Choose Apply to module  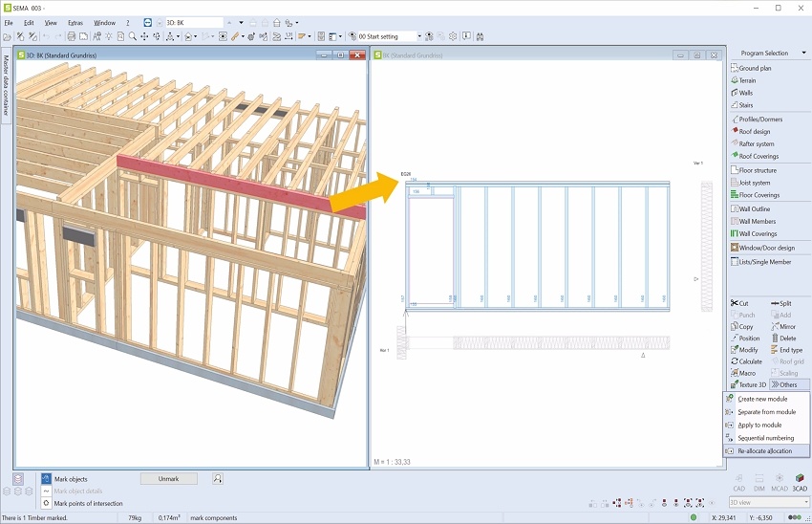click(766, 425)
